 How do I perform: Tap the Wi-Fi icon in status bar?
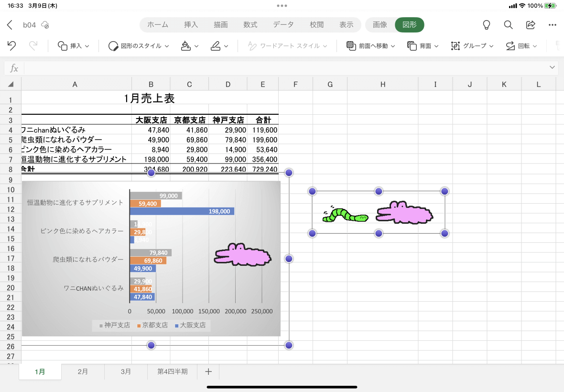pos(522,6)
